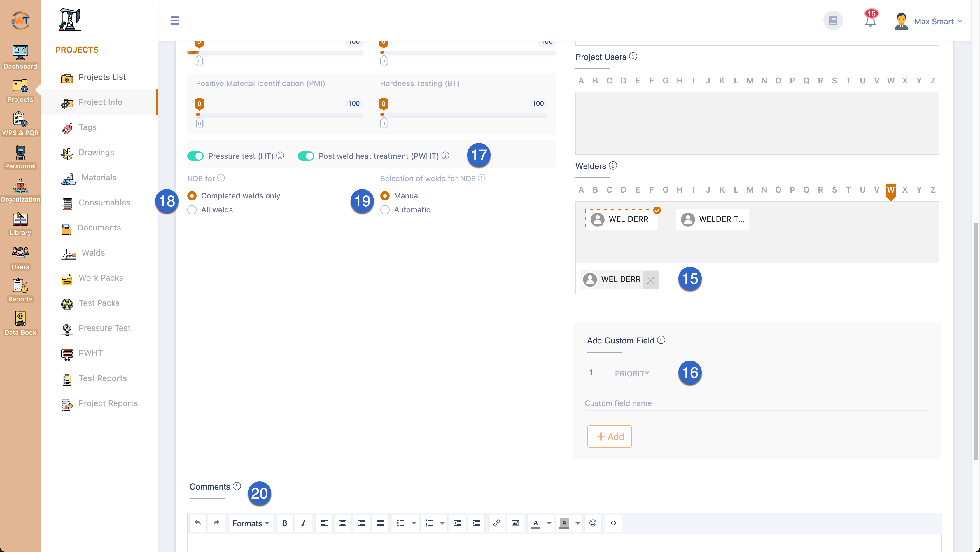980x552 pixels.
Task: Open the WPS & PQR section
Action: [20, 124]
